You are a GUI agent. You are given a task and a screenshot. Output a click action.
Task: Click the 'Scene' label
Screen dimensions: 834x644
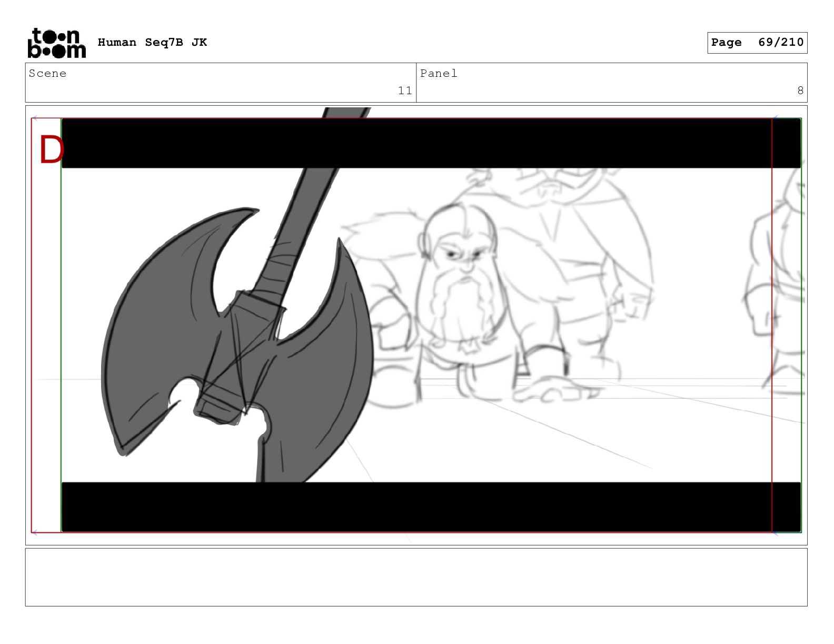pyautogui.click(x=47, y=74)
